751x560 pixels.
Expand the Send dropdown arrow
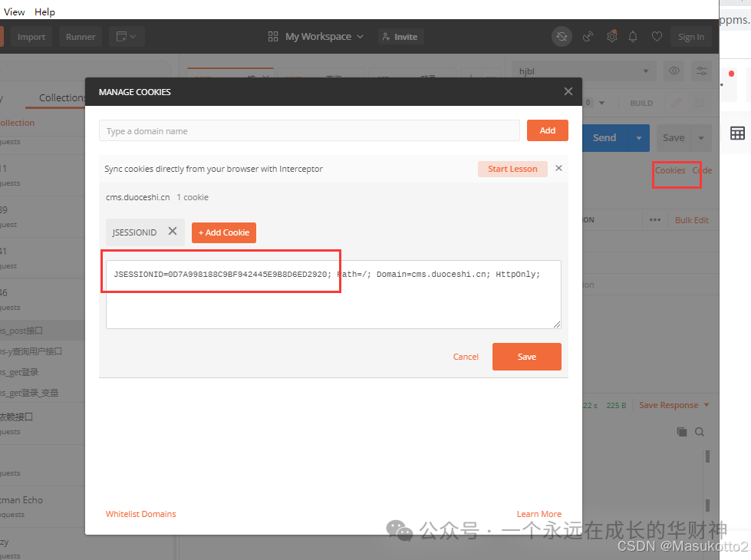click(x=639, y=138)
